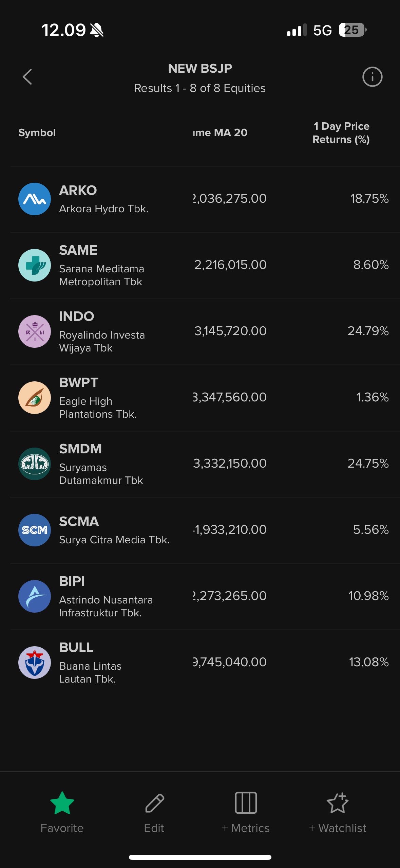400x868 pixels.
Task: Sort by 1 Day Price Returns column
Action: [x=341, y=133]
